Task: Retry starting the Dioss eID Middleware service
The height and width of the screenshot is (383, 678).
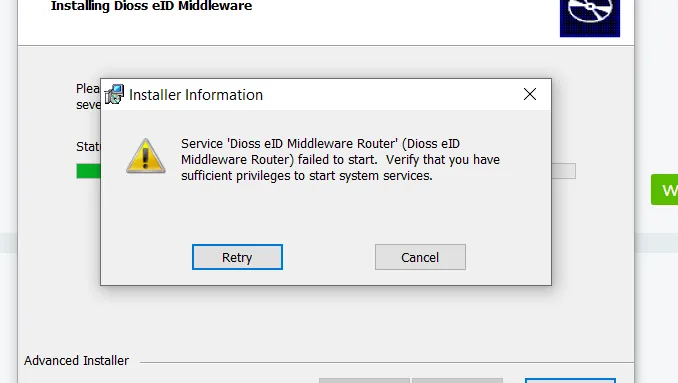Action: pyautogui.click(x=237, y=257)
